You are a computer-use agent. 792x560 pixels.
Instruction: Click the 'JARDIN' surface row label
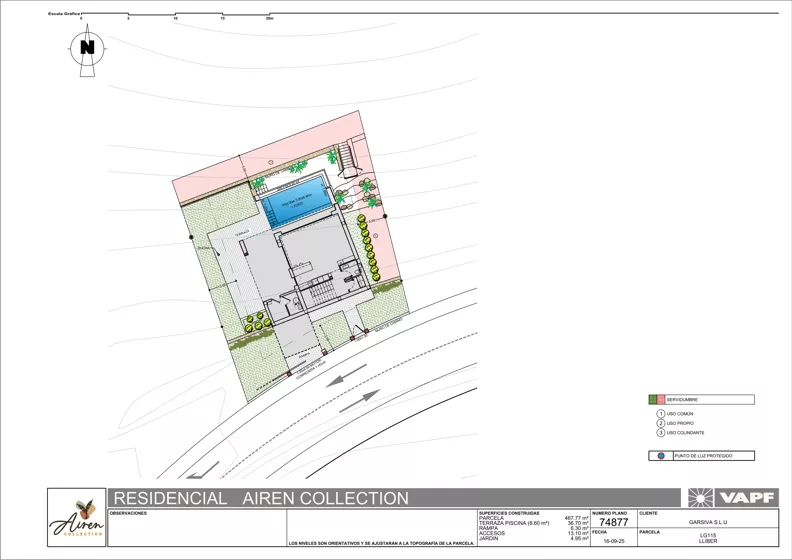(488, 538)
